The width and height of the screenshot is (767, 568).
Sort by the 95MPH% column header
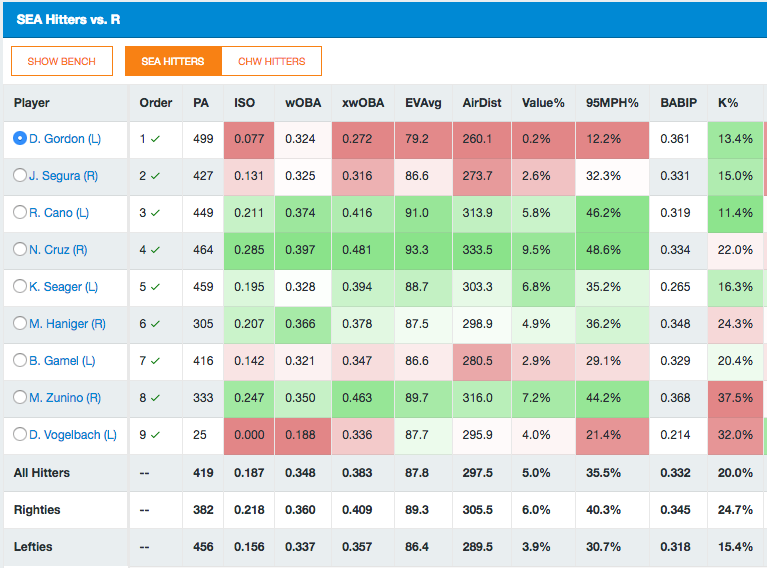(x=612, y=103)
